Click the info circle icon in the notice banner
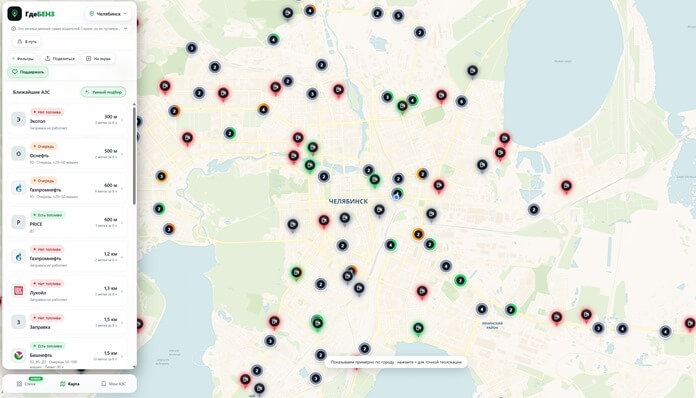Viewport: 696px width, 398px height. 13,28
